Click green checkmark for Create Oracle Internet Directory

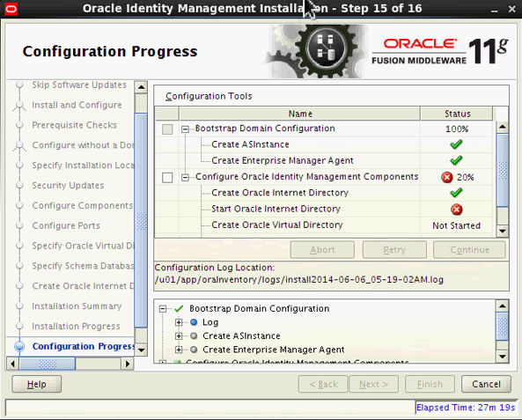click(x=456, y=193)
